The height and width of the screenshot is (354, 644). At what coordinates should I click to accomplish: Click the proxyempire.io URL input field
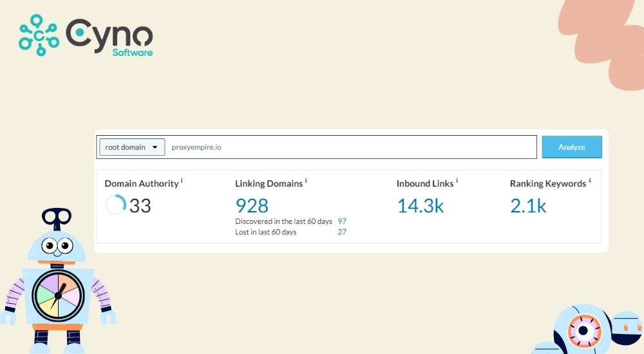coord(351,147)
